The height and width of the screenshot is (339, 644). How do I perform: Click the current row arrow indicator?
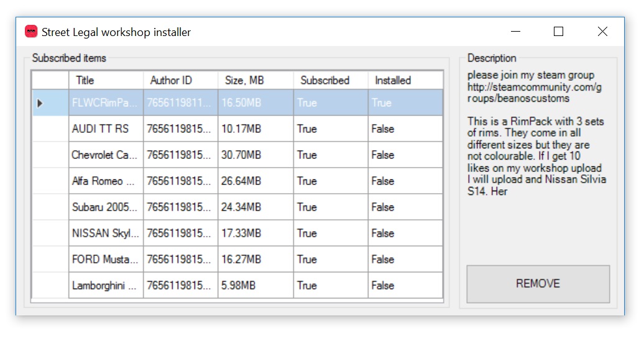tap(40, 103)
